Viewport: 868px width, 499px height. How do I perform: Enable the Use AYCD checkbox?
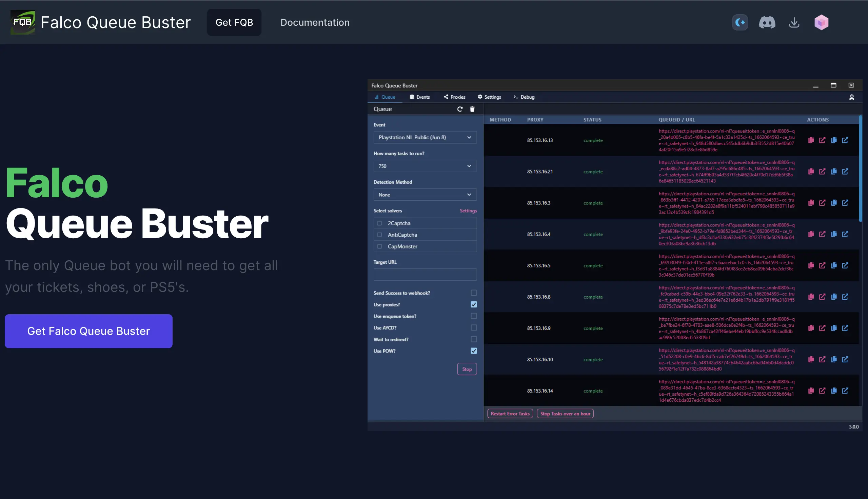tap(474, 328)
